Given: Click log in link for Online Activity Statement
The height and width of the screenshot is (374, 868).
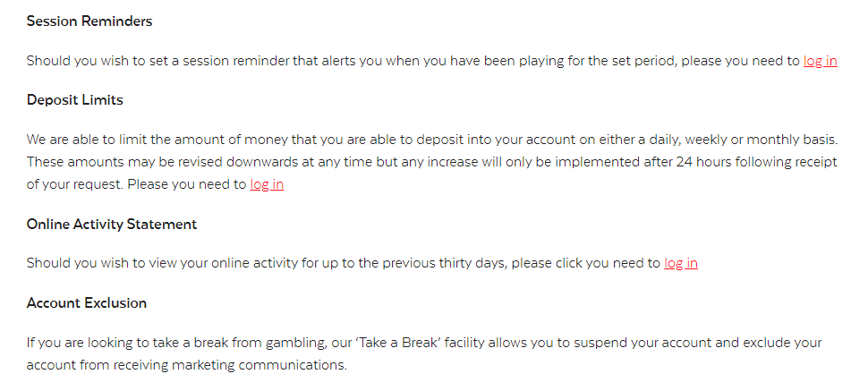Looking at the screenshot, I should [x=681, y=263].
